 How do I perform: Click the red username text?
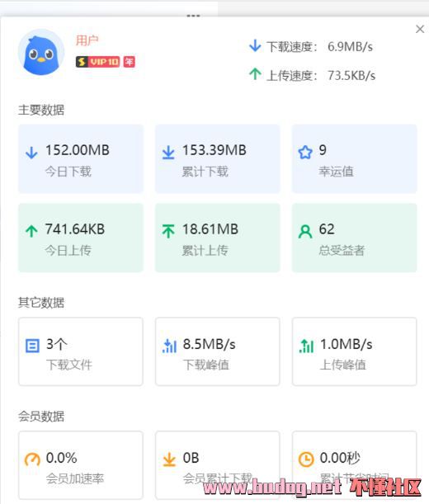87,40
